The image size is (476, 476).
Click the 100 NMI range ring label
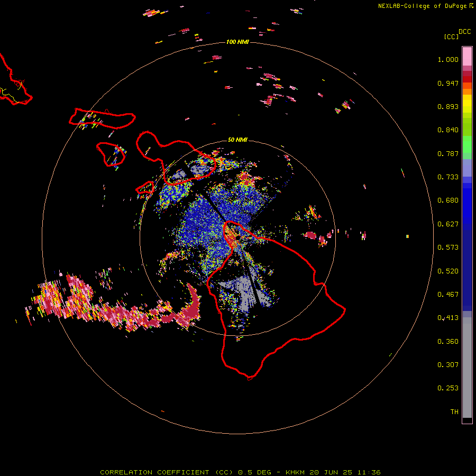click(x=237, y=42)
